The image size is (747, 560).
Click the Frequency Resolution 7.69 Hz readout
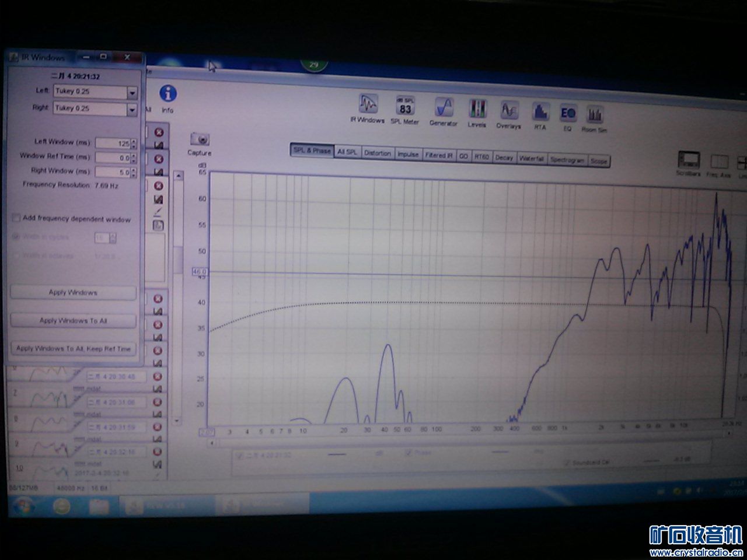tap(70, 185)
